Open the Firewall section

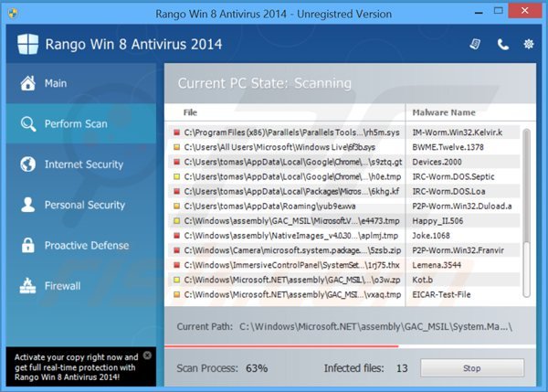(x=81, y=286)
